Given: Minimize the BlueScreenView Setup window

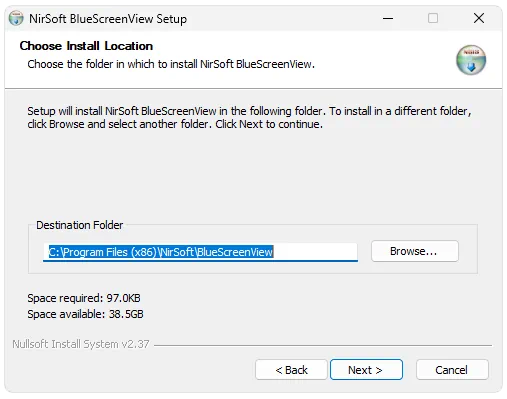Looking at the screenshot, I should [388, 18].
